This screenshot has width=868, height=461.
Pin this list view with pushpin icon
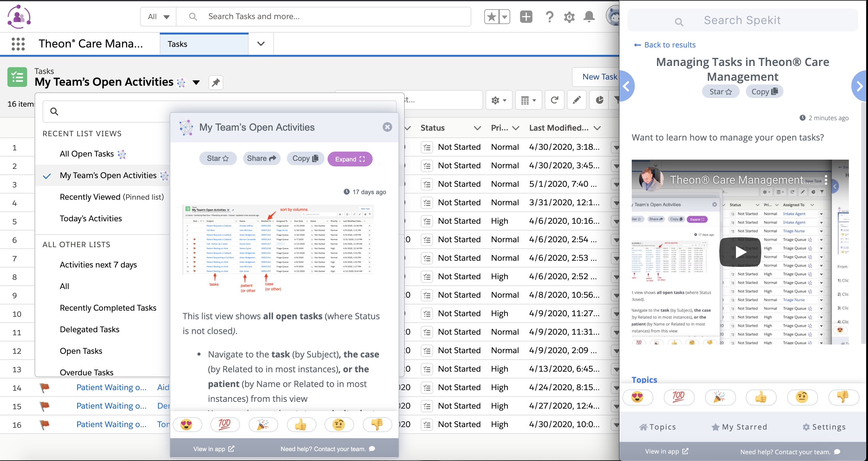coord(216,83)
